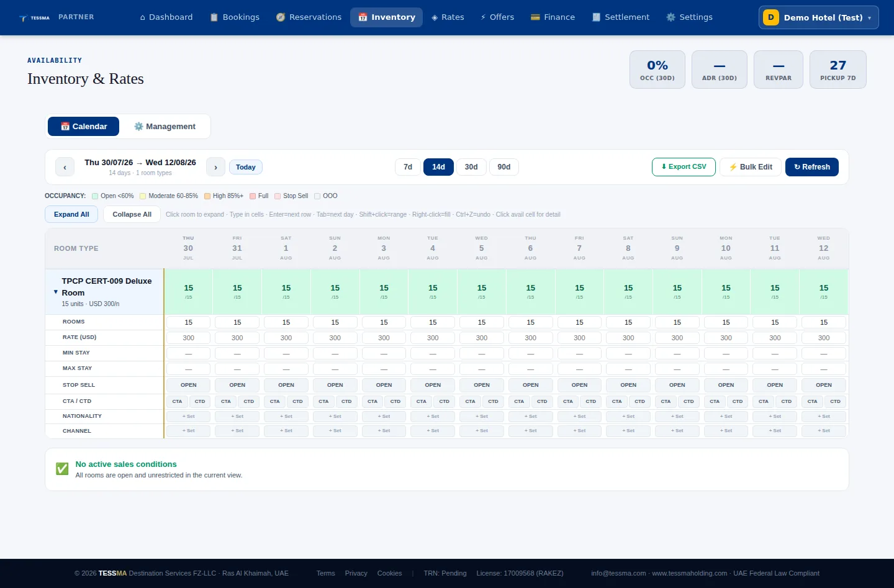The height and width of the screenshot is (588, 894).
Task: Set Channel for Wed 12 Aug
Action: tap(824, 431)
